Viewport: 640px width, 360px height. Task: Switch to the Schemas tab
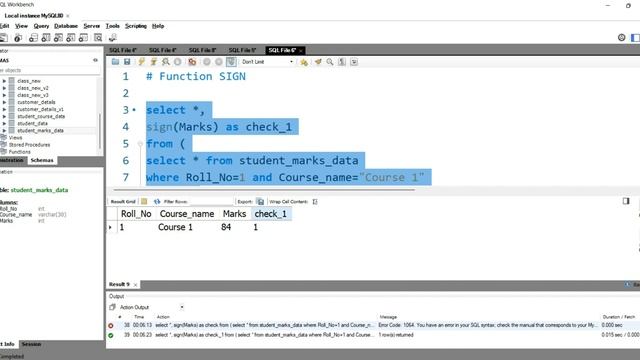pyautogui.click(x=42, y=160)
